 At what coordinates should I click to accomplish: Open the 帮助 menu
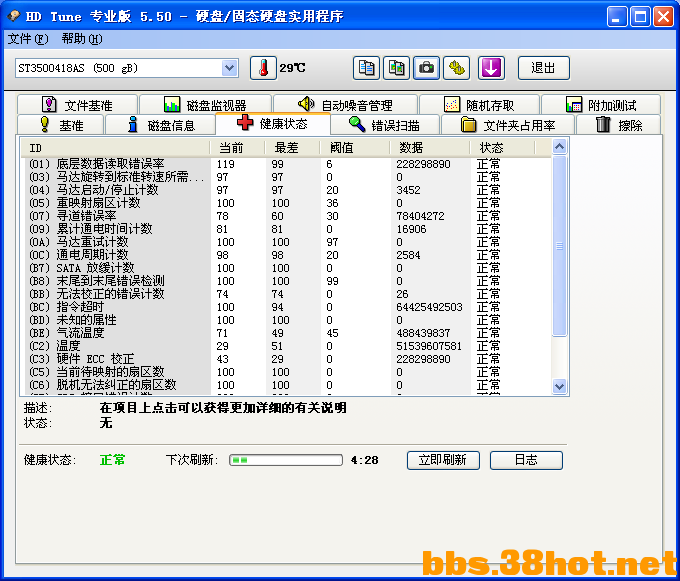[82, 39]
